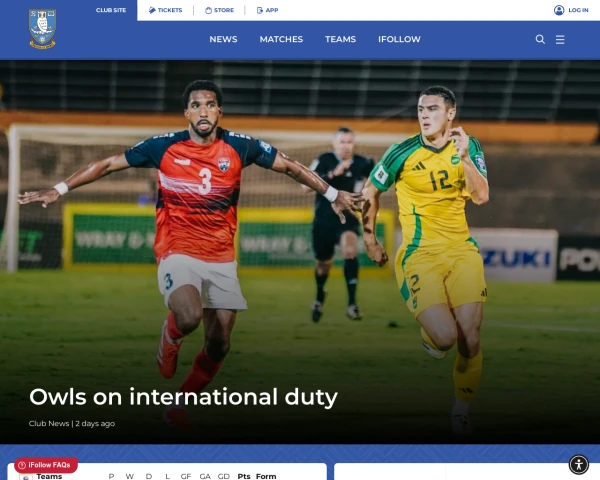This screenshot has height=480, width=600.
Task: Click the App download icon
Action: [259, 10]
